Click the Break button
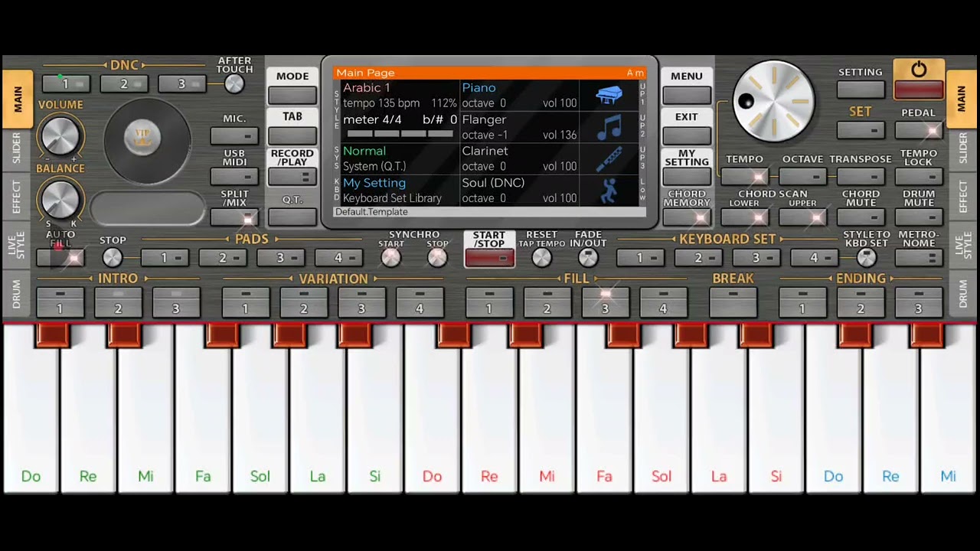The height and width of the screenshot is (551, 980). (733, 302)
